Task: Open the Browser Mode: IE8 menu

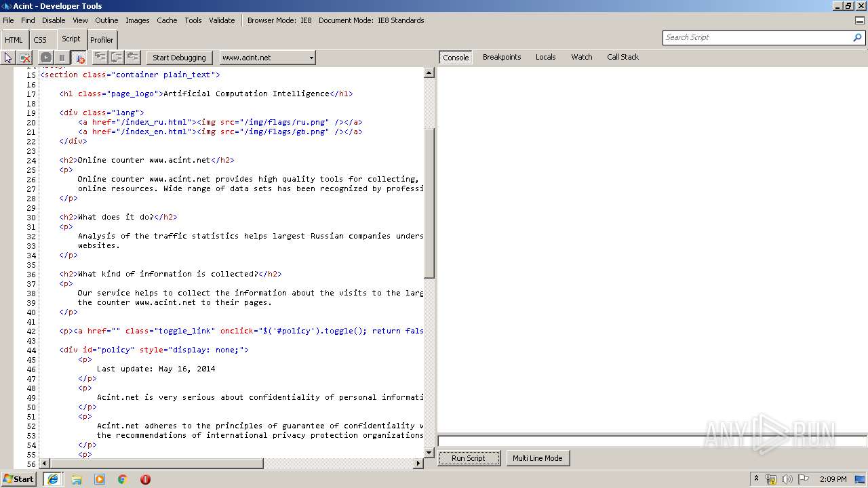Action: pos(279,20)
